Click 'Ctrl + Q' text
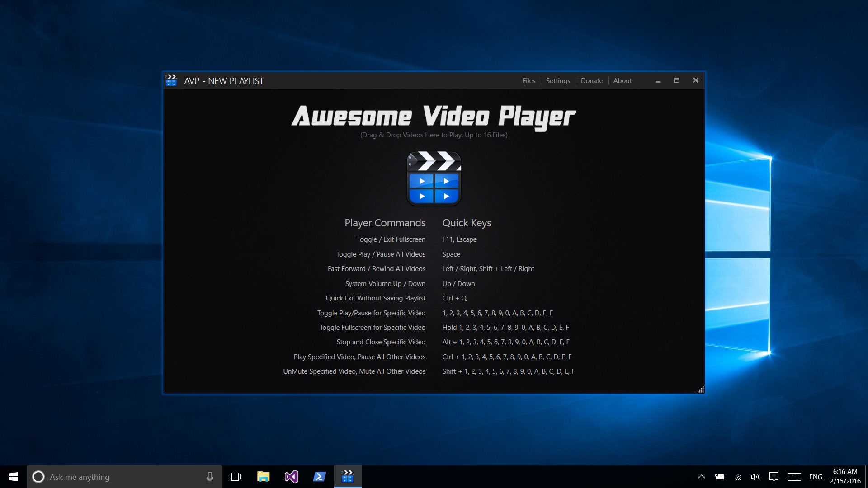This screenshot has height=488, width=868. 454,298
